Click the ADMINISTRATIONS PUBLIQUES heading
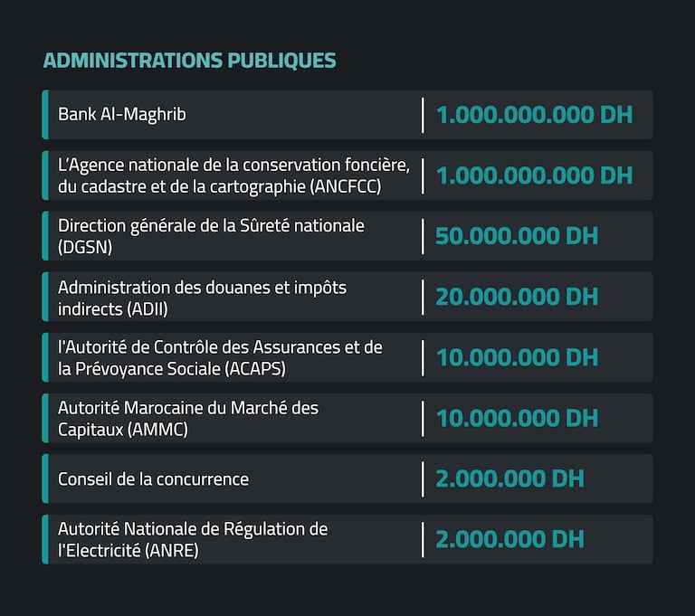Screen dimensions: 695x616 coord(189,61)
